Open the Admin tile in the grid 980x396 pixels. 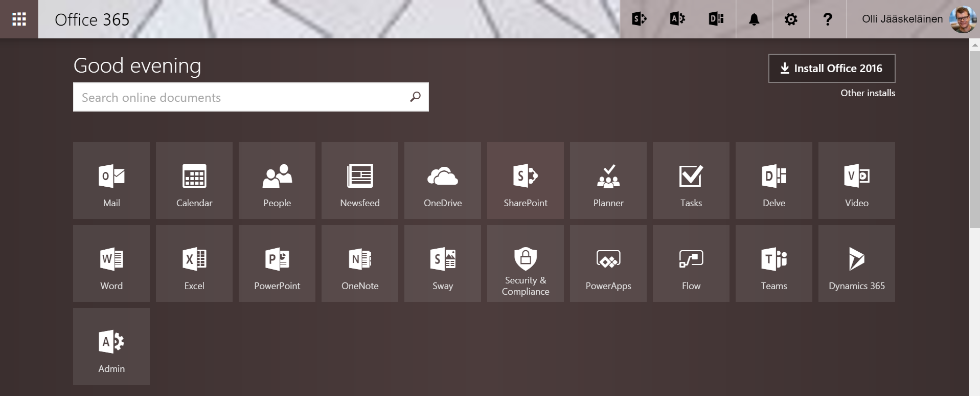tap(111, 346)
